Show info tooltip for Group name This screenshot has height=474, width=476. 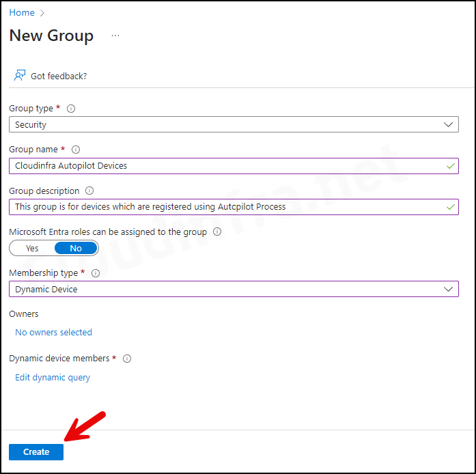point(76,150)
